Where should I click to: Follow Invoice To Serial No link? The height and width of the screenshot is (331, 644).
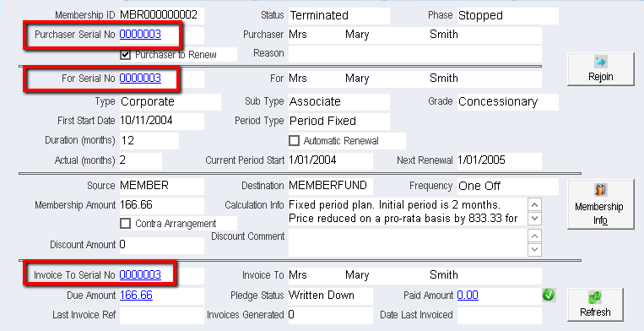[140, 274]
